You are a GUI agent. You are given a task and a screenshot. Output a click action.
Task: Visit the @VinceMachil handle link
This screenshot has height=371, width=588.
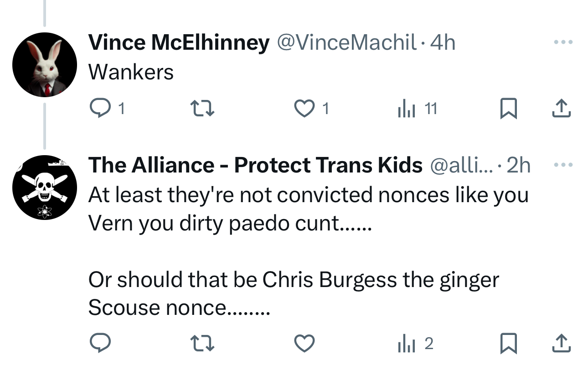(x=346, y=43)
